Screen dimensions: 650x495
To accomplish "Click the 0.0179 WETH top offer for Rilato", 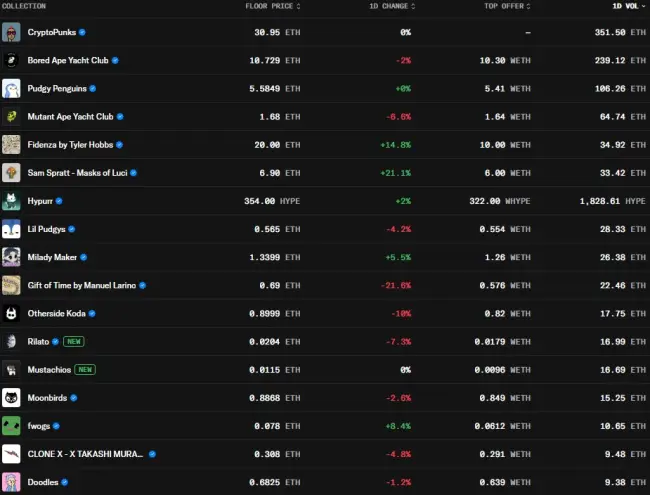I will [x=502, y=342].
